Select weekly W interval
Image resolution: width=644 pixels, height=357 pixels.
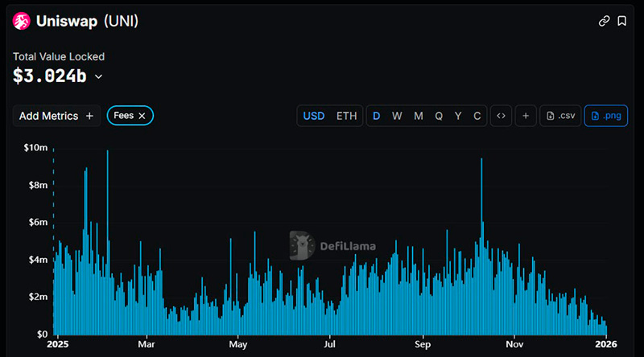pos(397,116)
